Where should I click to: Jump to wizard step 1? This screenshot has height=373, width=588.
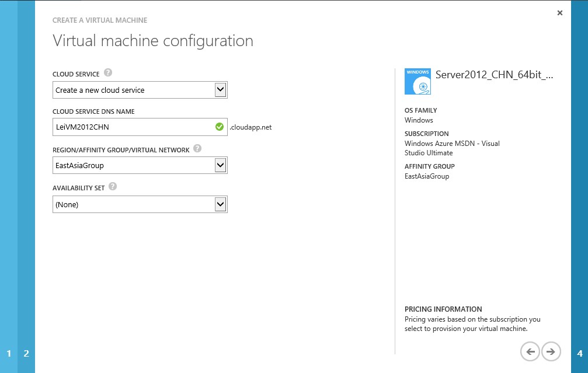click(9, 354)
